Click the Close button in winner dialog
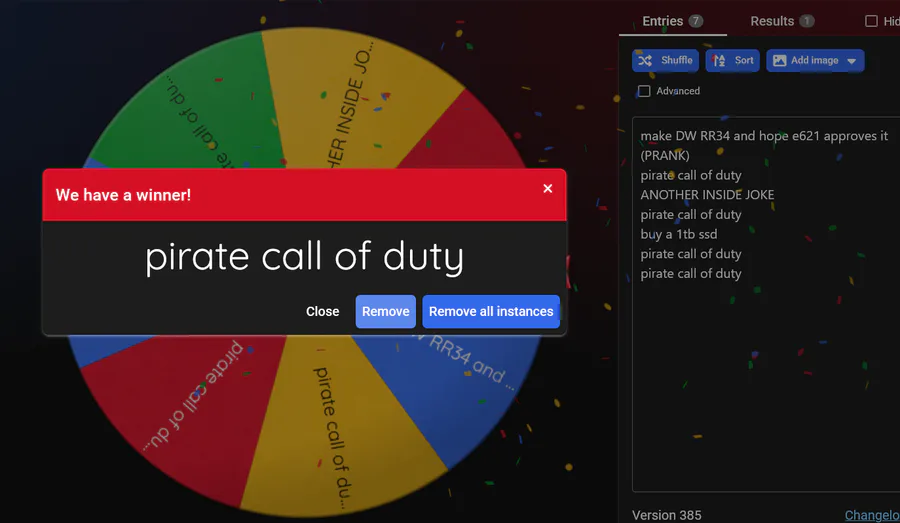Image resolution: width=900 pixels, height=523 pixels. 323,311
